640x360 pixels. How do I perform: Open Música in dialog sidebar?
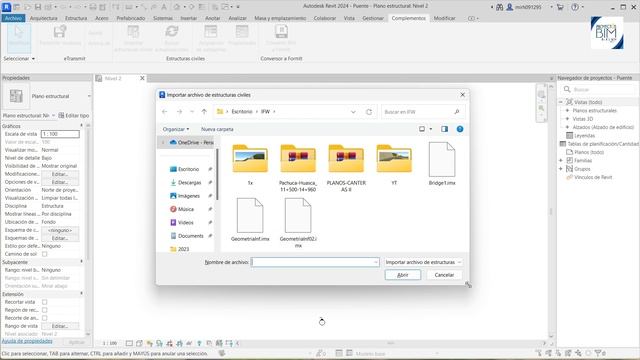pyautogui.click(x=186, y=209)
